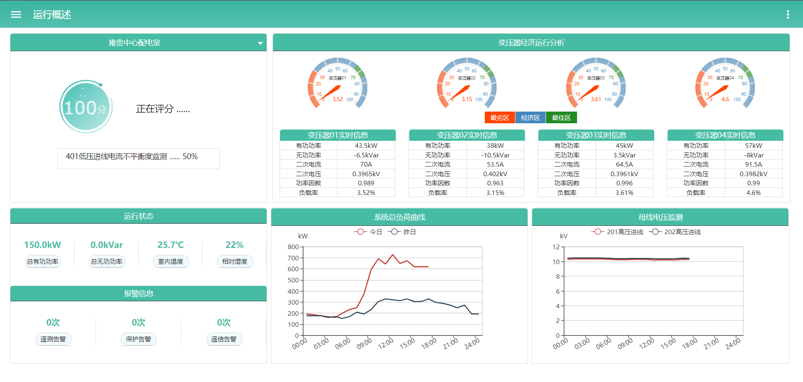This screenshot has height=382, width=803.
Task: Click the 57kW value for transformer 04
Action: [x=754, y=145]
